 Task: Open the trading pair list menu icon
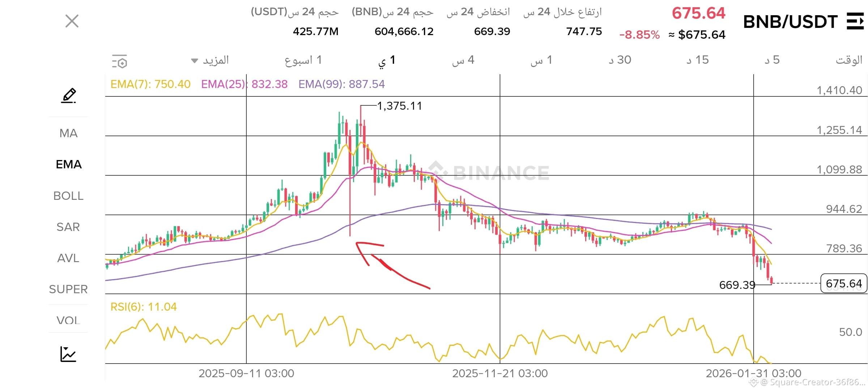pyautogui.click(x=855, y=21)
